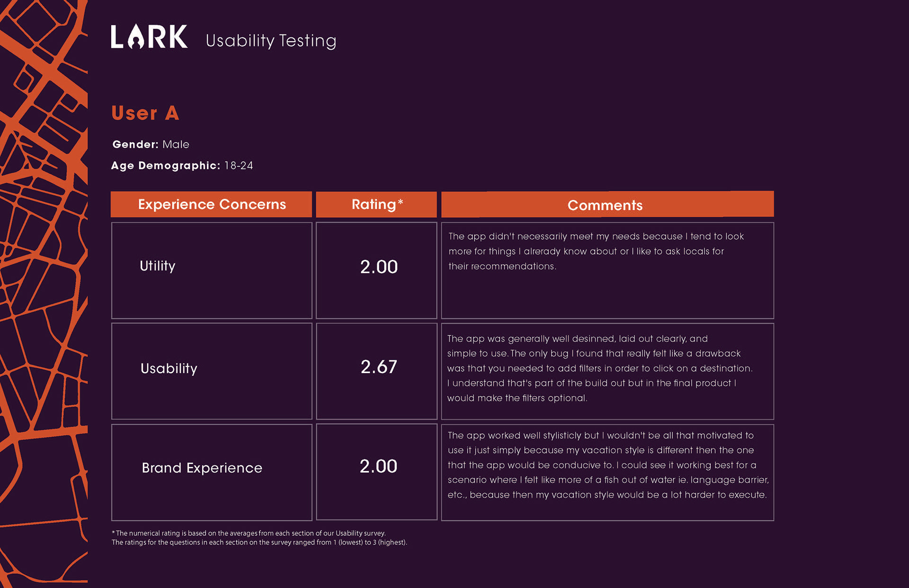Screen dimensions: 909x588
Task: Click the User A heading
Action: pos(145,113)
